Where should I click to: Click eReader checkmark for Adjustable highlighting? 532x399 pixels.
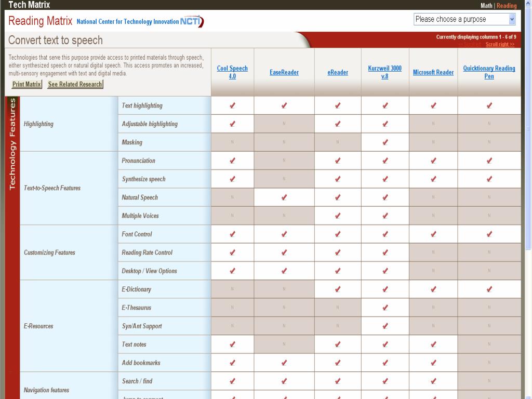(338, 124)
